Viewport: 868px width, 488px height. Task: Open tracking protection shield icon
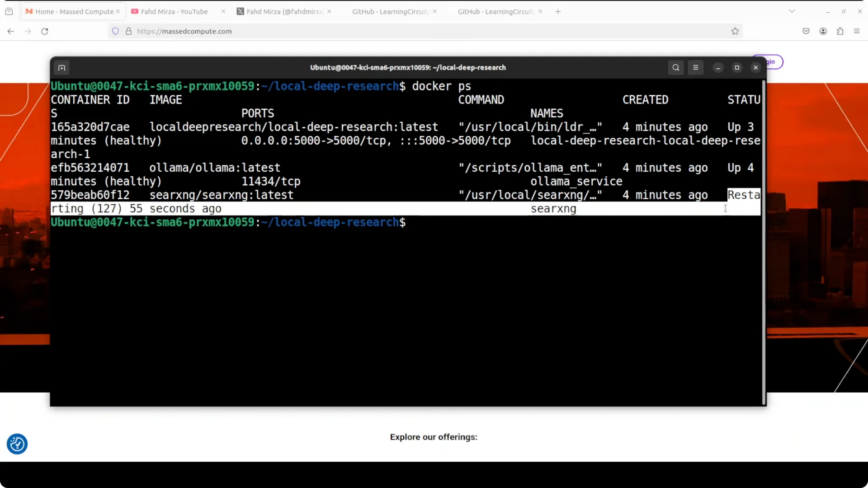tap(116, 31)
